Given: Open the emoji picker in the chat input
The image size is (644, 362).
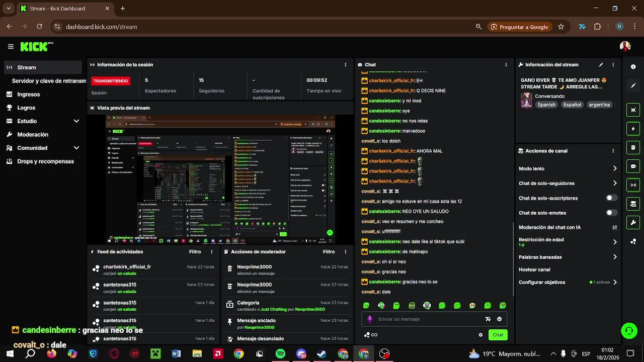Looking at the screenshot, I should [x=499, y=319].
